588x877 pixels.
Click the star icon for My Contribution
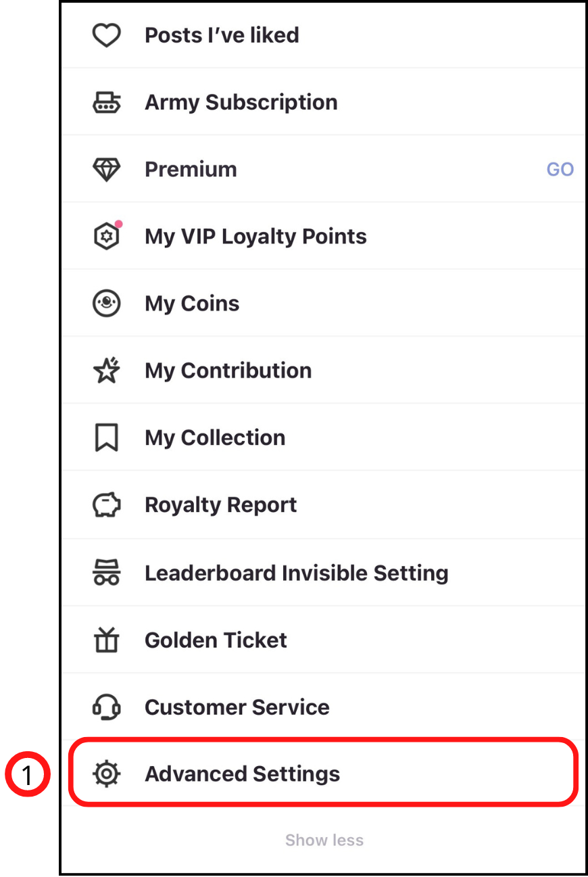coord(106,371)
